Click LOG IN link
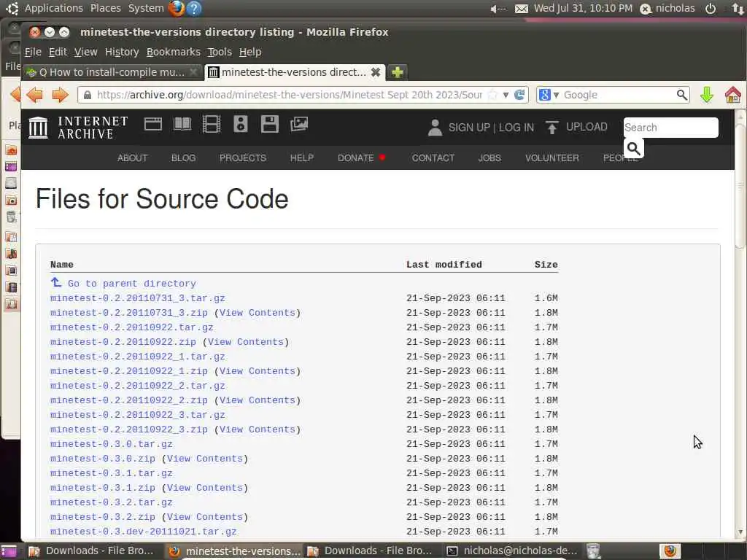This screenshot has height=560, width=747. click(516, 128)
